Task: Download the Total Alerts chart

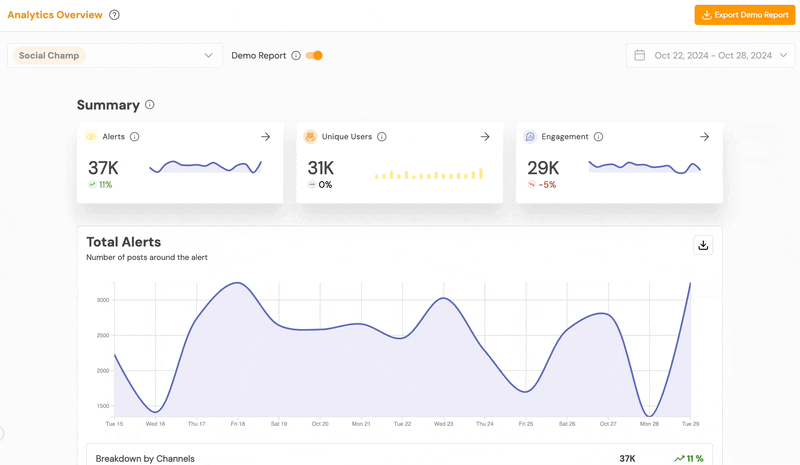Action: click(x=703, y=245)
